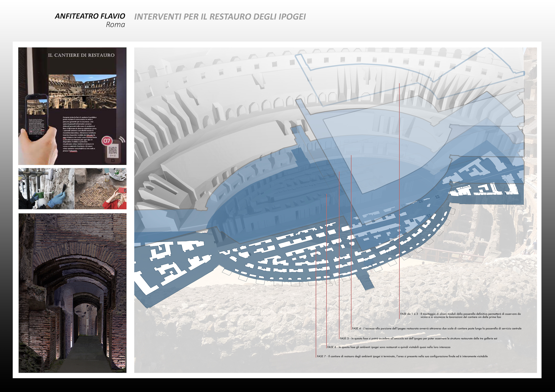Click the QR code on the panel
Image resolution: width=555 pixels, height=392 pixels.
(113, 150)
